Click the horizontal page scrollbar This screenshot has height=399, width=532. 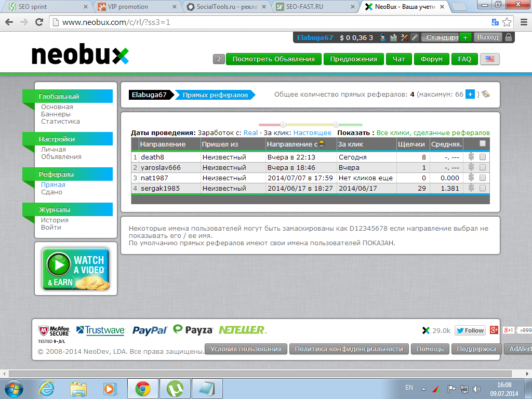(x=260, y=374)
